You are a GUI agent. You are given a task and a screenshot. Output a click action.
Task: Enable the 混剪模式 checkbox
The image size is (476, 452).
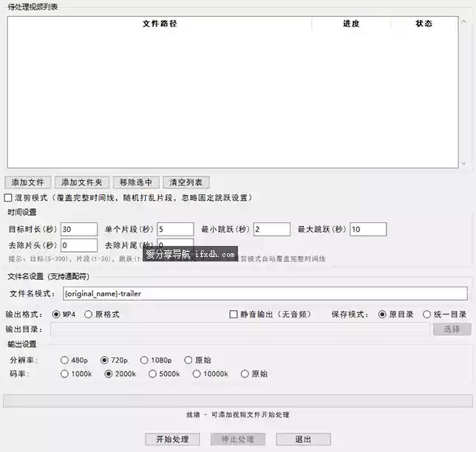tap(8, 198)
